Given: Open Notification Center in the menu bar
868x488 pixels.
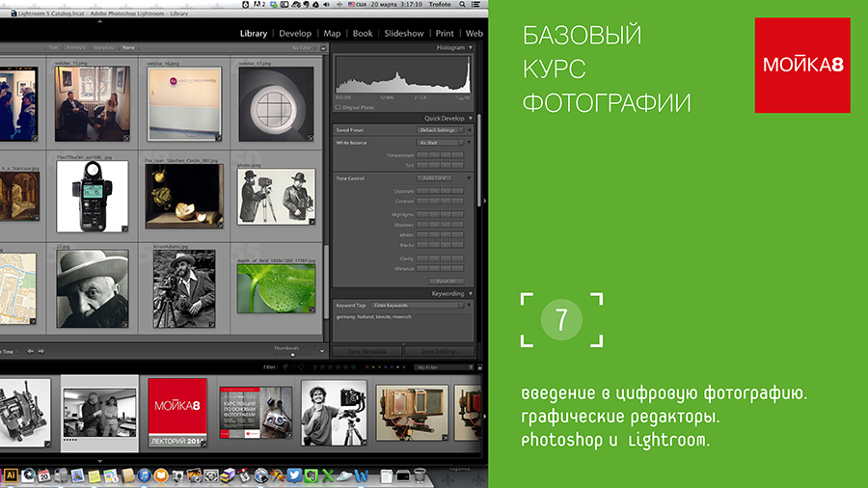Looking at the screenshot, I should coord(475,4).
